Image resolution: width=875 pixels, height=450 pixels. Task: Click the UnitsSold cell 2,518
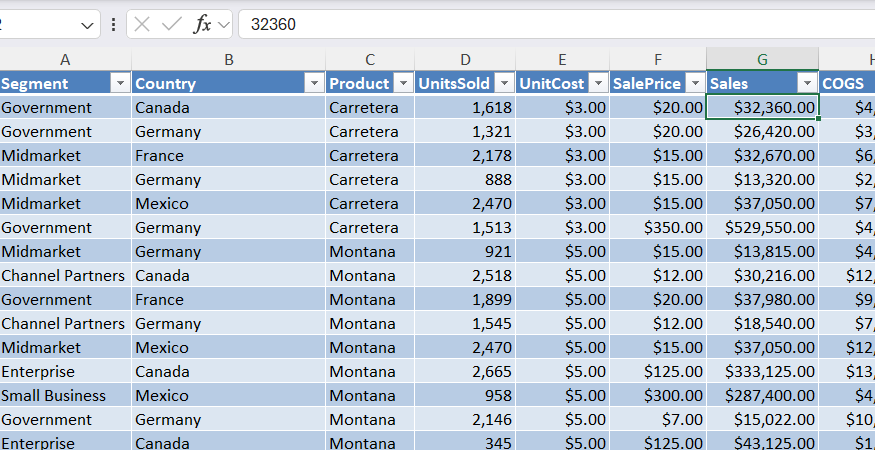[465, 275]
